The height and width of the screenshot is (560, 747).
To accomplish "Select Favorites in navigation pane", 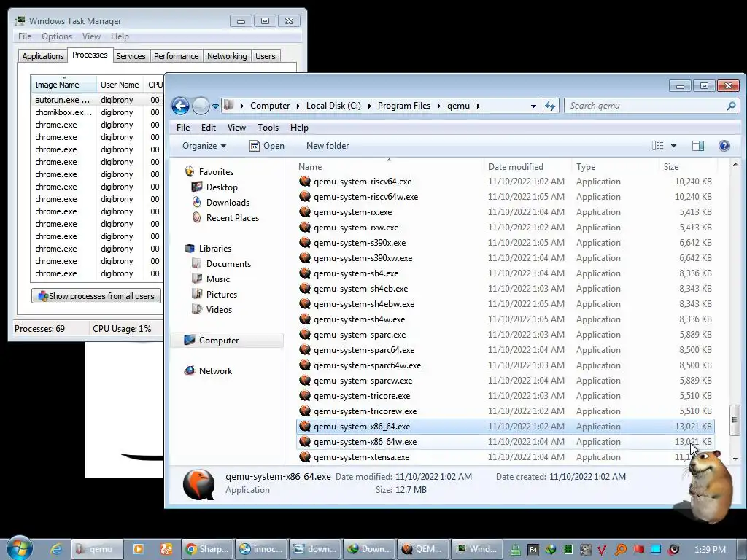I will 216,172.
